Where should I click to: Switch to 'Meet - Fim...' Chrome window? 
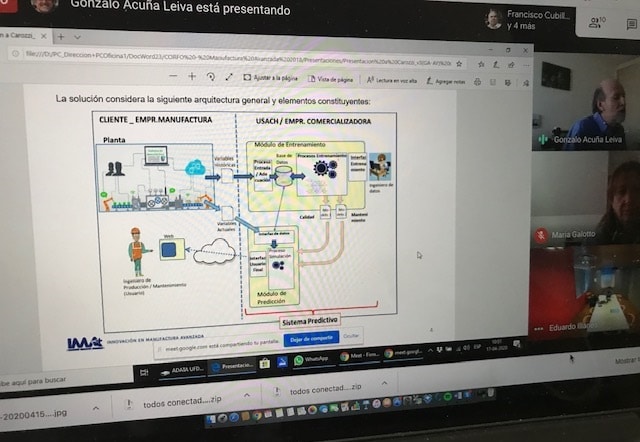(359, 355)
